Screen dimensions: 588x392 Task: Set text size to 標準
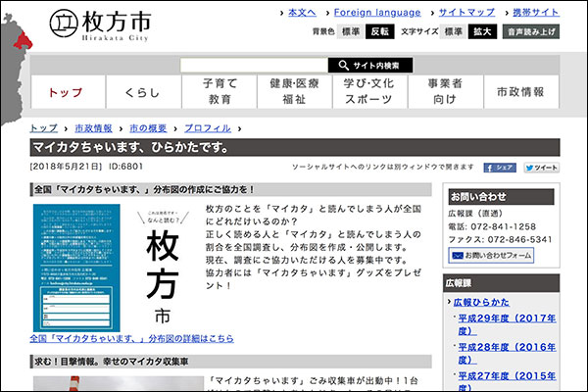453,31
